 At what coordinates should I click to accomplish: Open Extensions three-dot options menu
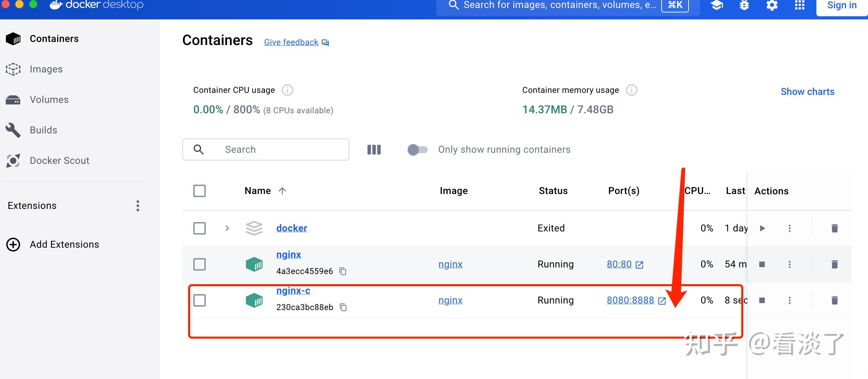(138, 206)
